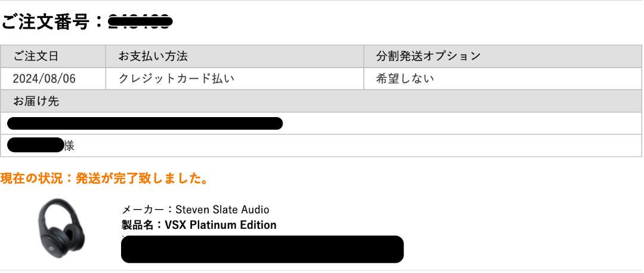
Task: Click the お支払い方法 column header
Action: pos(234,56)
